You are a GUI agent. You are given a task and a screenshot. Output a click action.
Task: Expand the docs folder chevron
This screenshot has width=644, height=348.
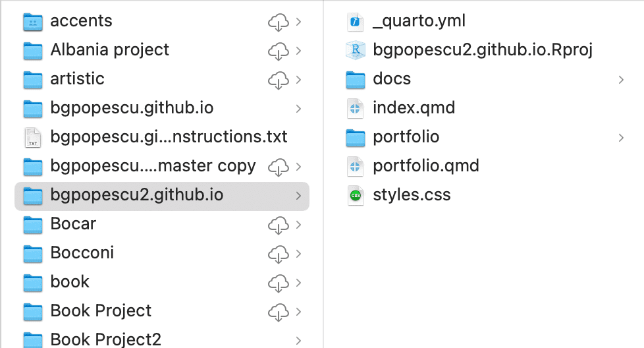point(621,80)
